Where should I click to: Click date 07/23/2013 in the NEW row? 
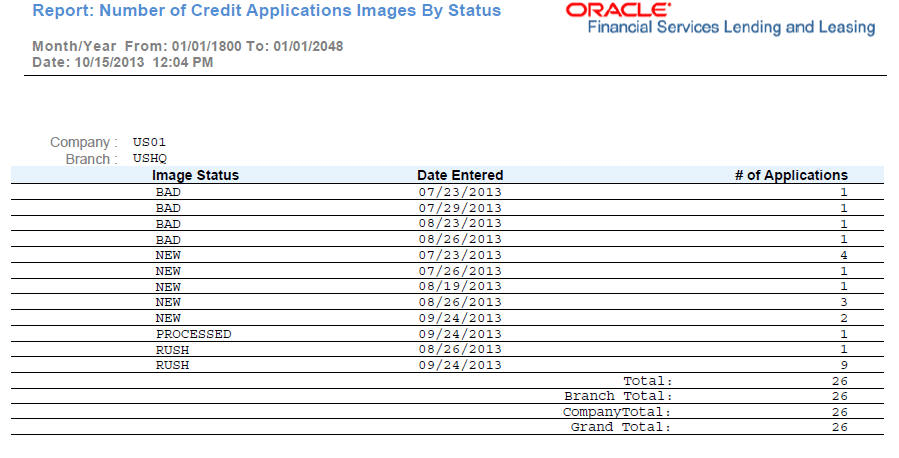pos(460,255)
